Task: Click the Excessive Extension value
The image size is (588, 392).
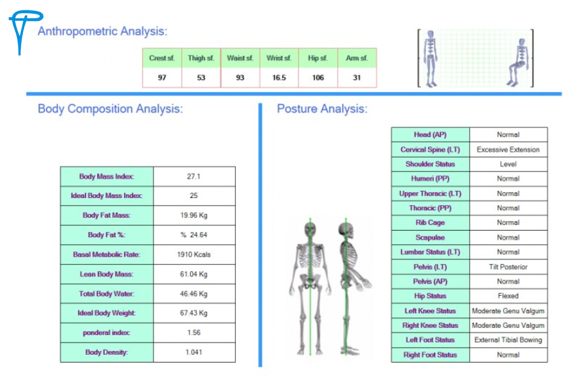Action: click(x=508, y=150)
